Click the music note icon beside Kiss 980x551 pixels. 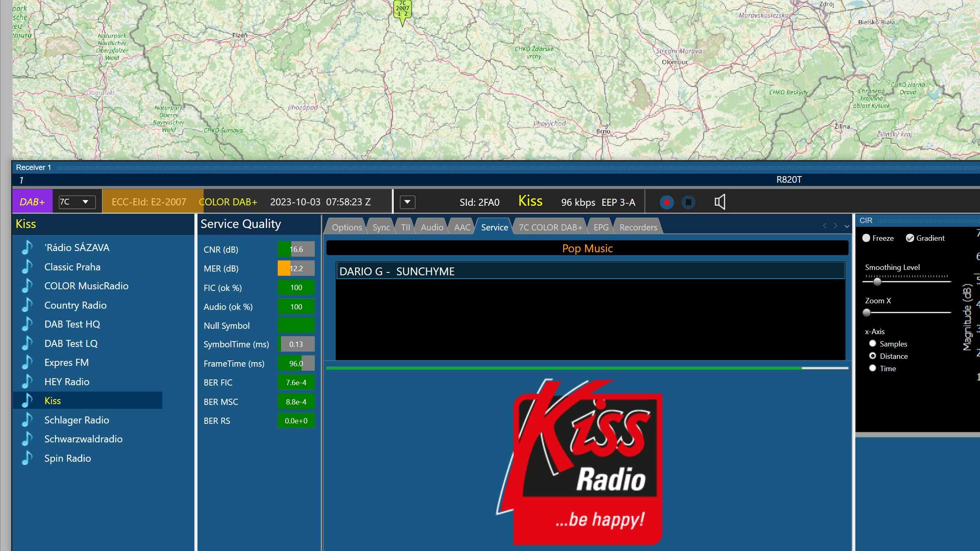coord(27,401)
